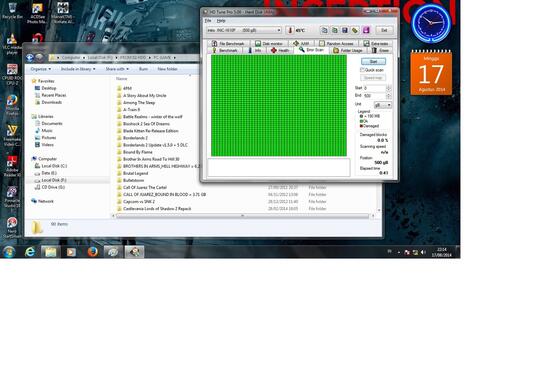Open media player taskbar icon

(71, 252)
